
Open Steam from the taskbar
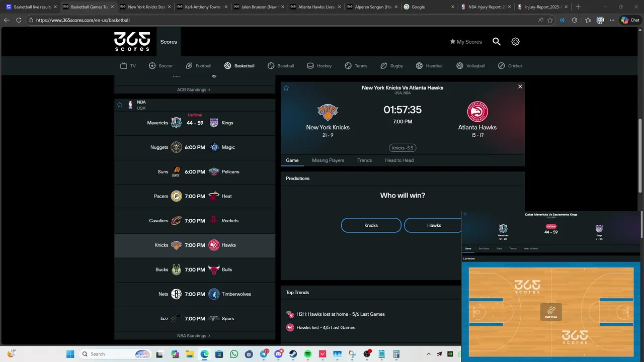pyautogui.click(x=293, y=354)
